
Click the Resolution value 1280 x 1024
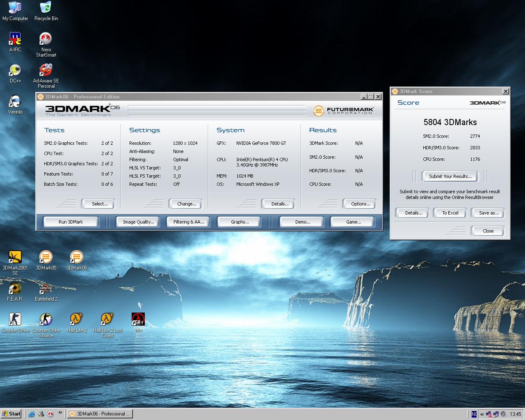(185, 143)
